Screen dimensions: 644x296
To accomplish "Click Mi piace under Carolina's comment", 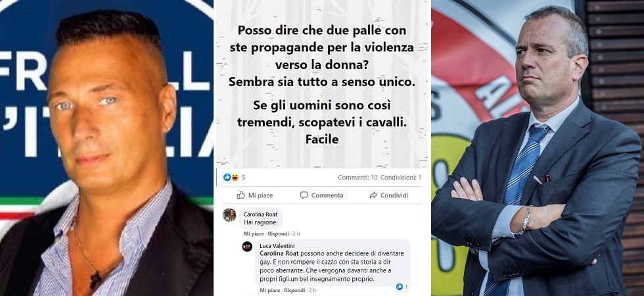I will [x=255, y=234].
